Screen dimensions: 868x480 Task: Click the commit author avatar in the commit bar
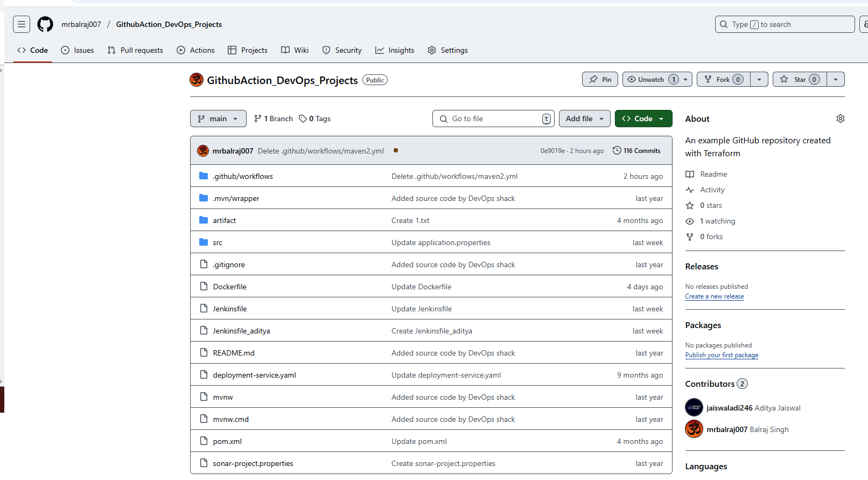tap(203, 151)
